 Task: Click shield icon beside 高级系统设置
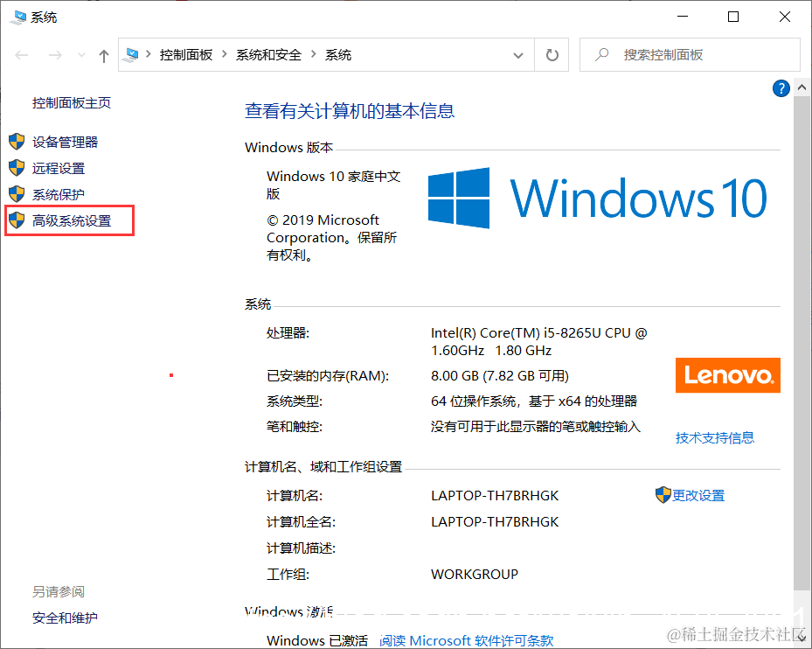[x=17, y=220]
